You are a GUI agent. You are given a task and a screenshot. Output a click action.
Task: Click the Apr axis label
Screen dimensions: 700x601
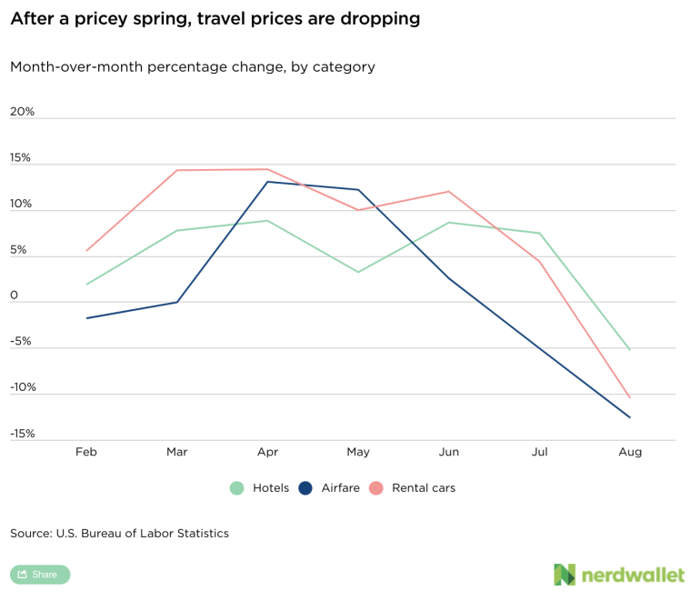(267, 452)
